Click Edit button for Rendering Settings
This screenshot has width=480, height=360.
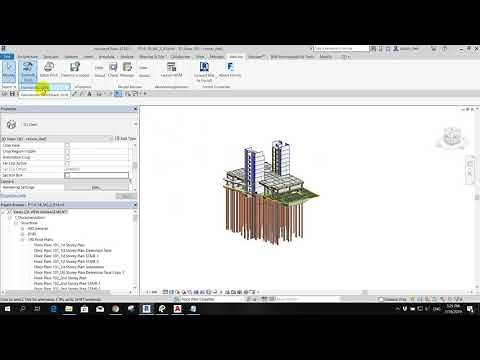[x=96, y=188]
